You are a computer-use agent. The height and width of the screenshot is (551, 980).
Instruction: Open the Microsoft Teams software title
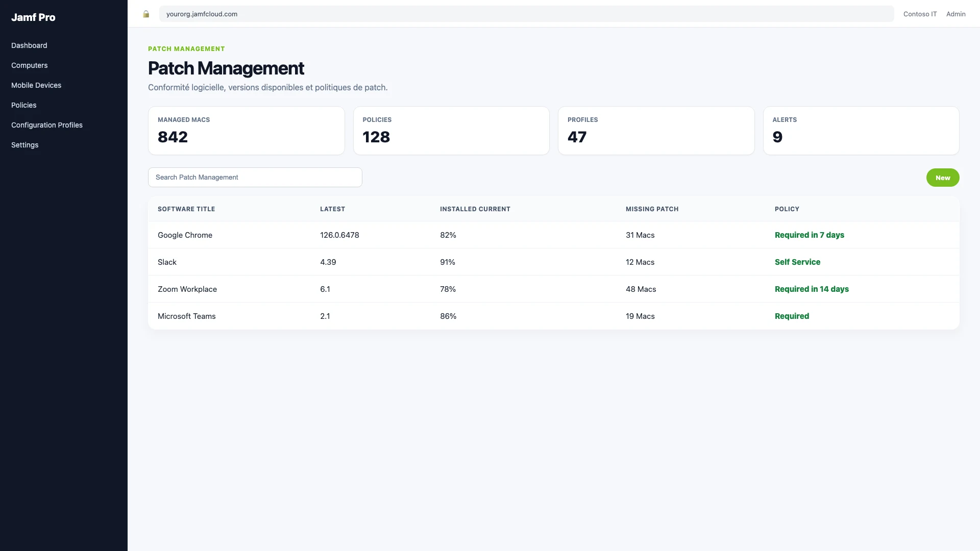[186, 316]
